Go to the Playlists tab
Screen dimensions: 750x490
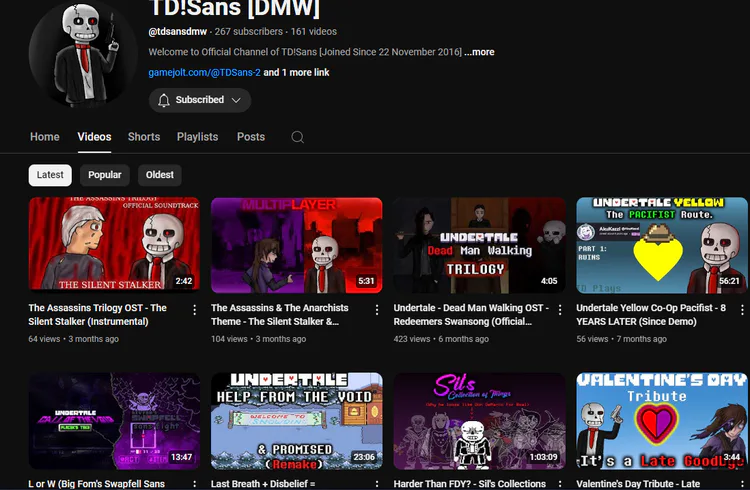(198, 137)
